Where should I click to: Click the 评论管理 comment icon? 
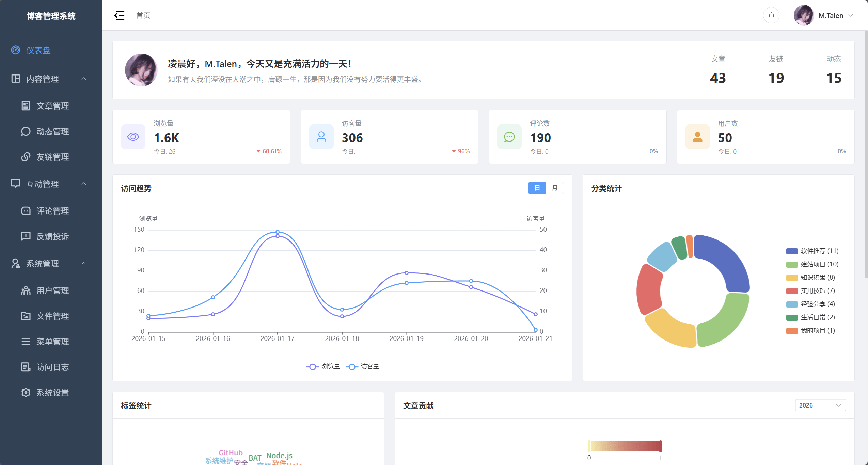click(x=26, y=211)
